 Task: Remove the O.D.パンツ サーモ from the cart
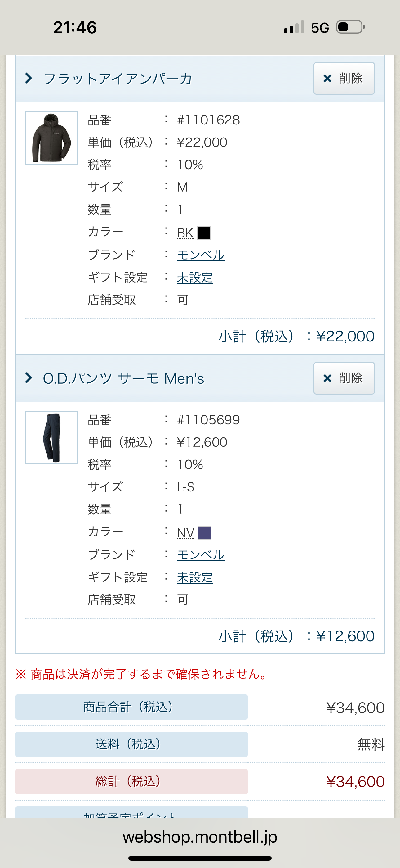344,378
